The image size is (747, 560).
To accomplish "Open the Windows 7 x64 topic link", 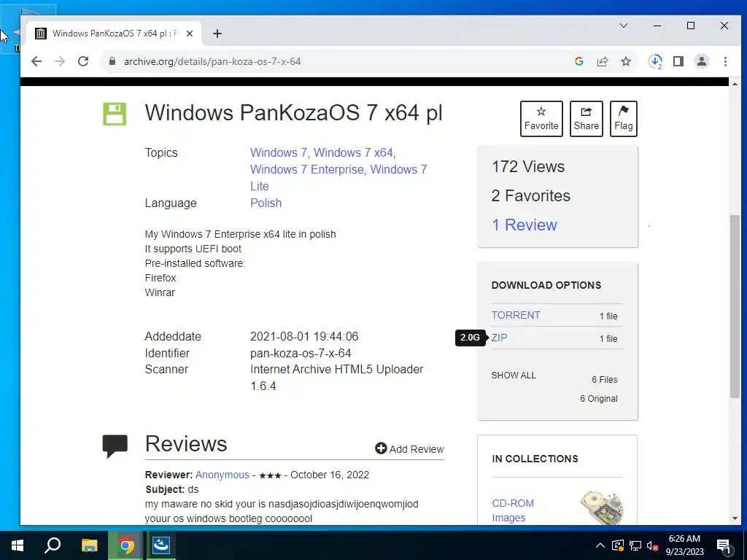I will pos(353,153).
